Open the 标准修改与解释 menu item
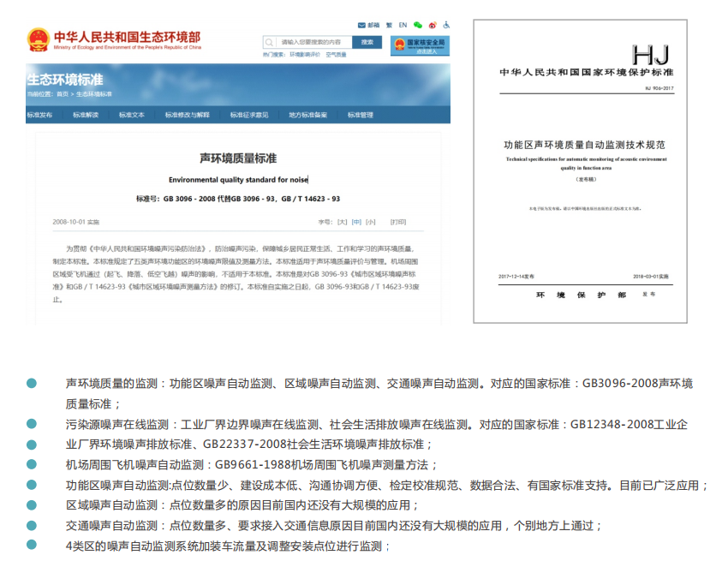Viewport: 728px width, 567px height. 188,115
